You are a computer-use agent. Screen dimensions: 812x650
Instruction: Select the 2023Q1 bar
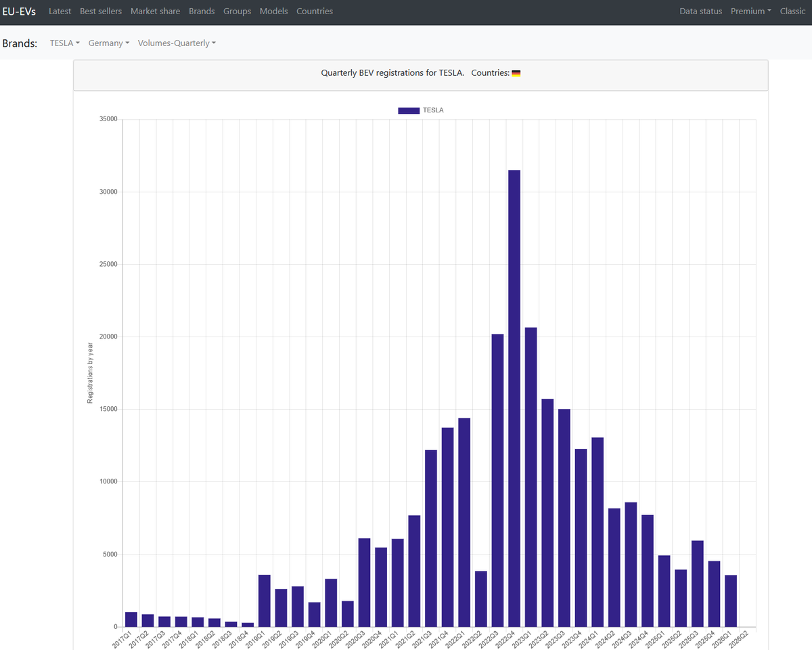pyautogui.click(x=531, y=477)
